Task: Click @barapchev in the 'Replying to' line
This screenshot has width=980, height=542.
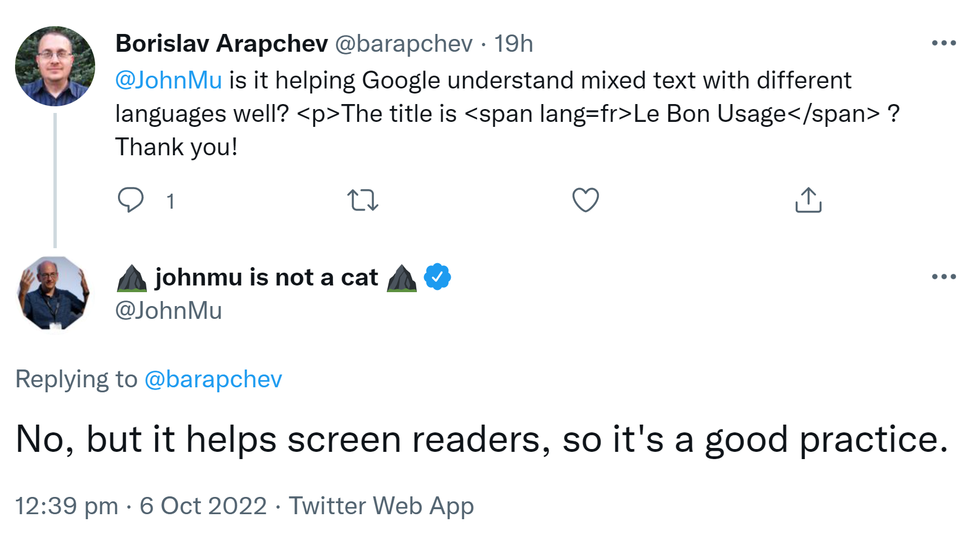Action: [x=213, y=380]
